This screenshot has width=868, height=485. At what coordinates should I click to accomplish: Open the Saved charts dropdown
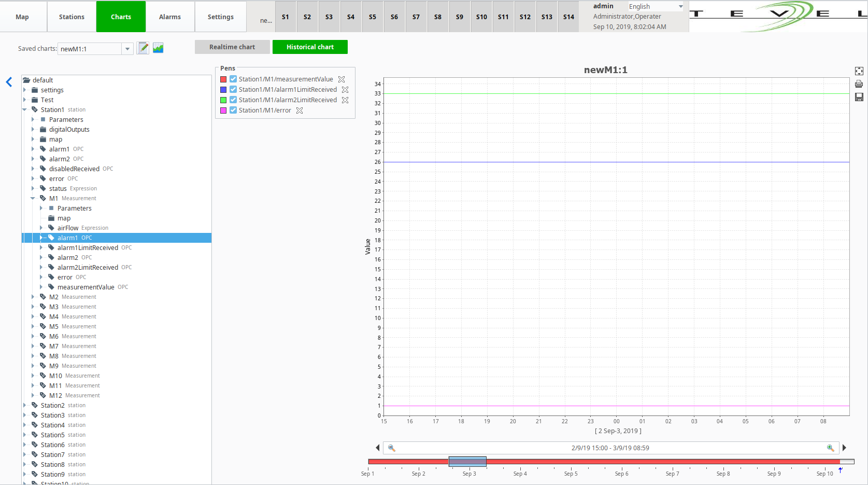click(127, 49)
